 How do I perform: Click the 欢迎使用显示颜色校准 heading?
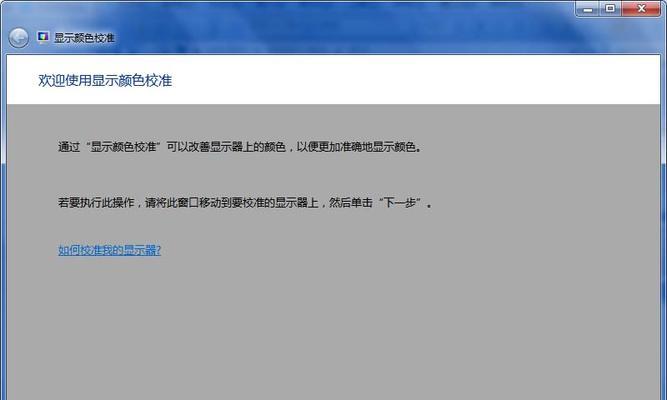(x=105, y=80)
